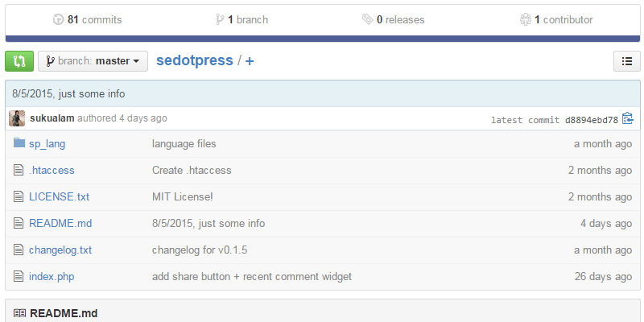Visit sukualam's author profile link

52,118
